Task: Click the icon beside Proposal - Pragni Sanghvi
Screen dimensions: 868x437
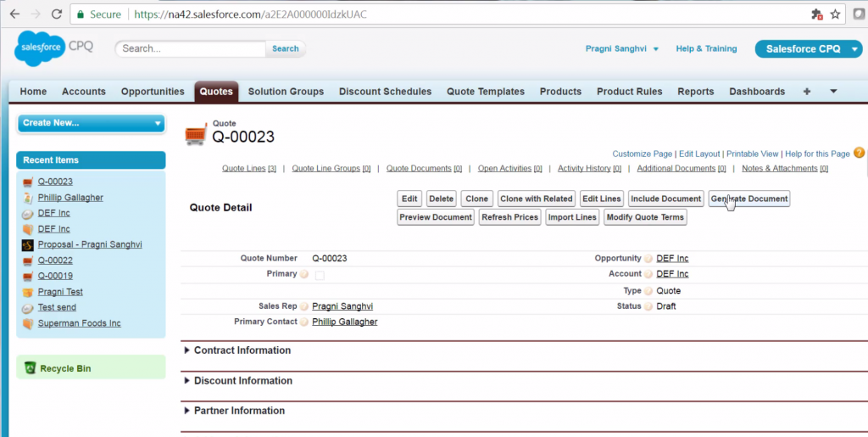Action: pyautogui.click(x=28, y=245)
